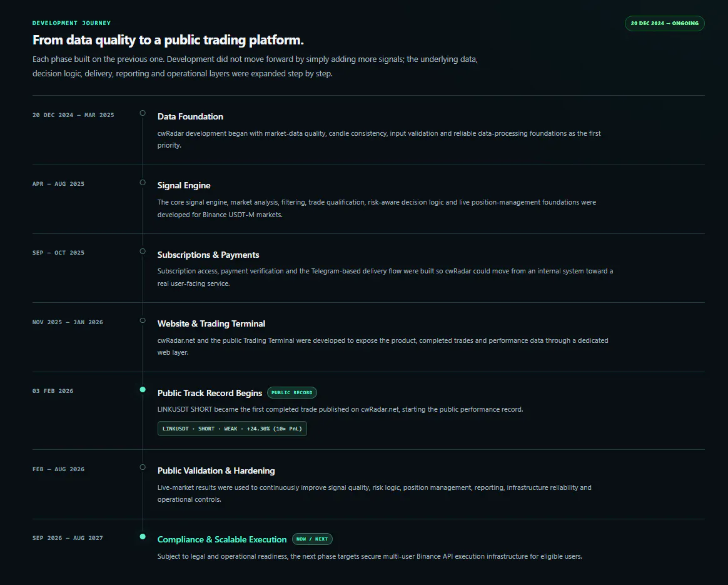This screenshot has width=728, height=585.
Task: Select the description starting "cwRadar.net and the public"
Action: click(383, 347)
